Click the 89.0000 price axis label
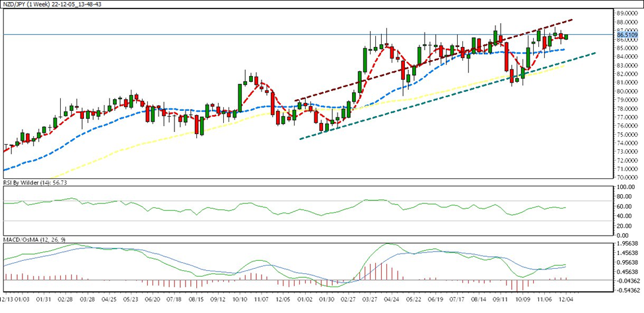 point(626,13)
